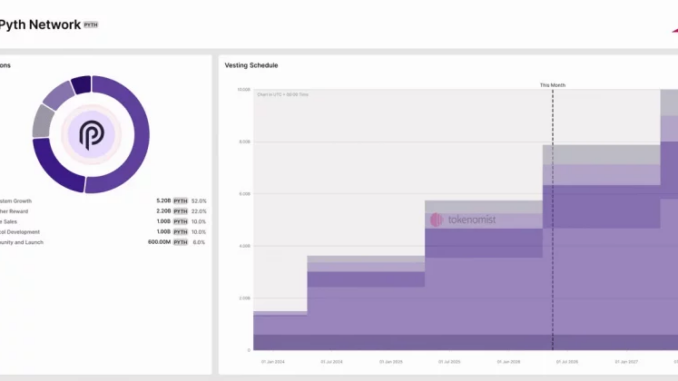Select the Publisher Reward allocation row label
This screenshot has width=678, height=381.
tap(14, 211)
